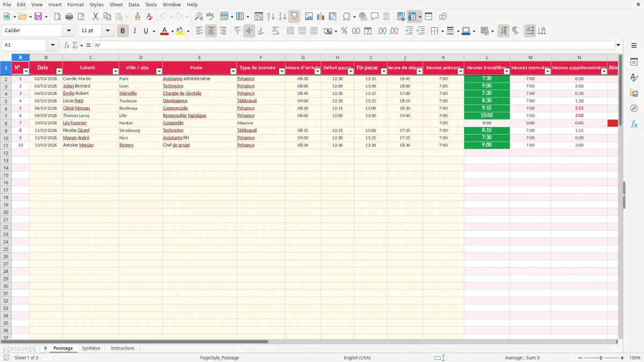Open filter dropdown on Date column
Viewport: 644px width, 362px height.
(59, 71)
